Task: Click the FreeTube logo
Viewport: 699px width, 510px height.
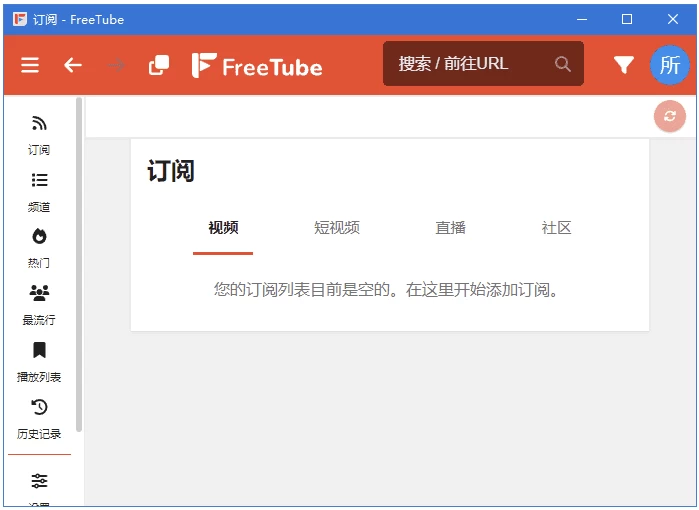Action: (257, 66)
